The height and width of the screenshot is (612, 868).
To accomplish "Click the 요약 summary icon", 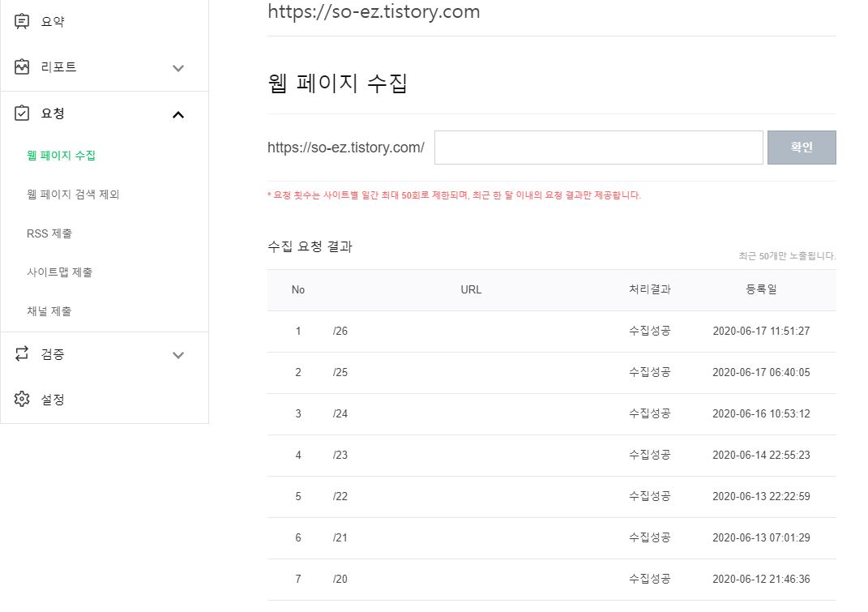I will point(22,21).
